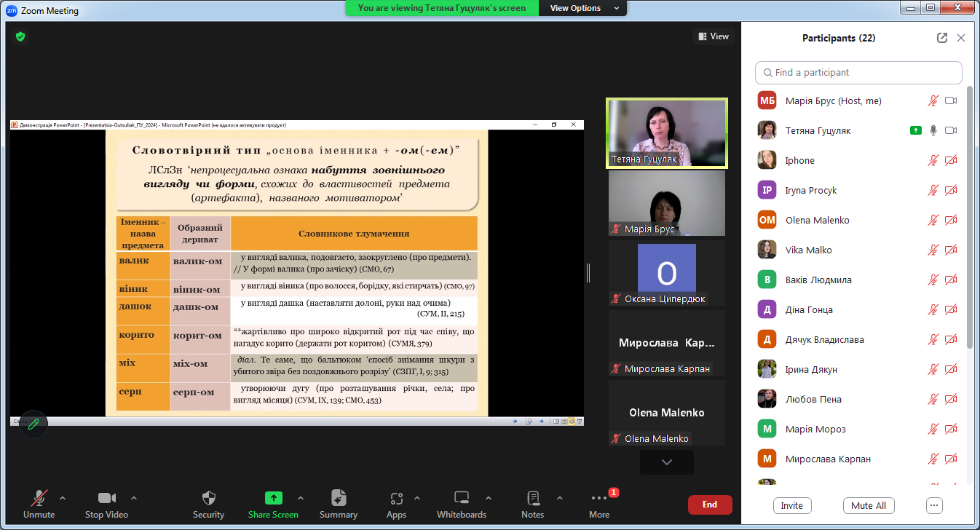
Task: Expand audio options arrow next to Unmute
Action: [63, 498]
